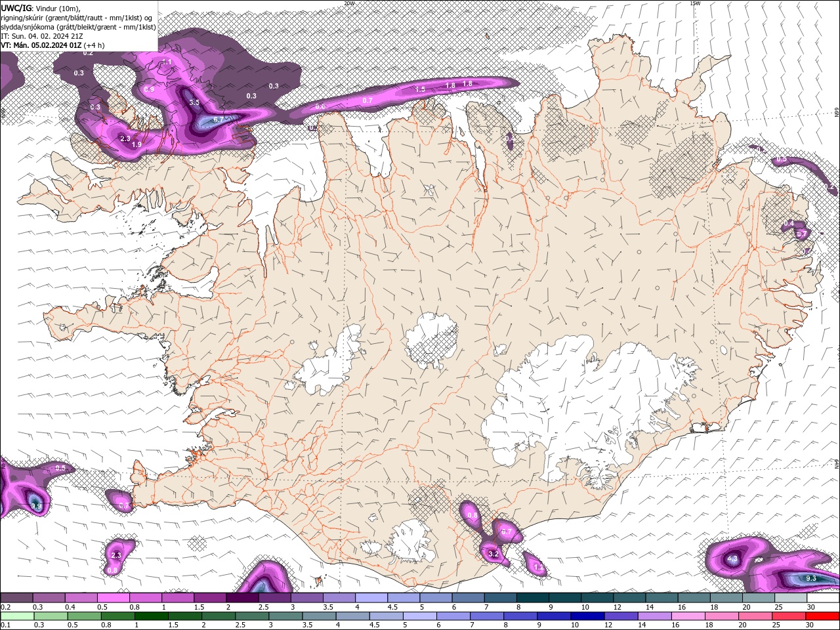The width and height of the screenshot is (840, 630).
Task: Click the VT: Mán. 05.02.2024 01Z line
Action: pyautogui.click(x=41, y=45)
